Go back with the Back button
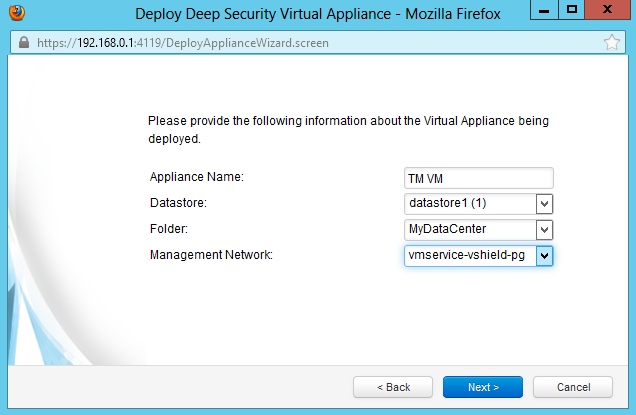Image resolution: width=636 pixels, height=415 pixels. click(394, 387)
